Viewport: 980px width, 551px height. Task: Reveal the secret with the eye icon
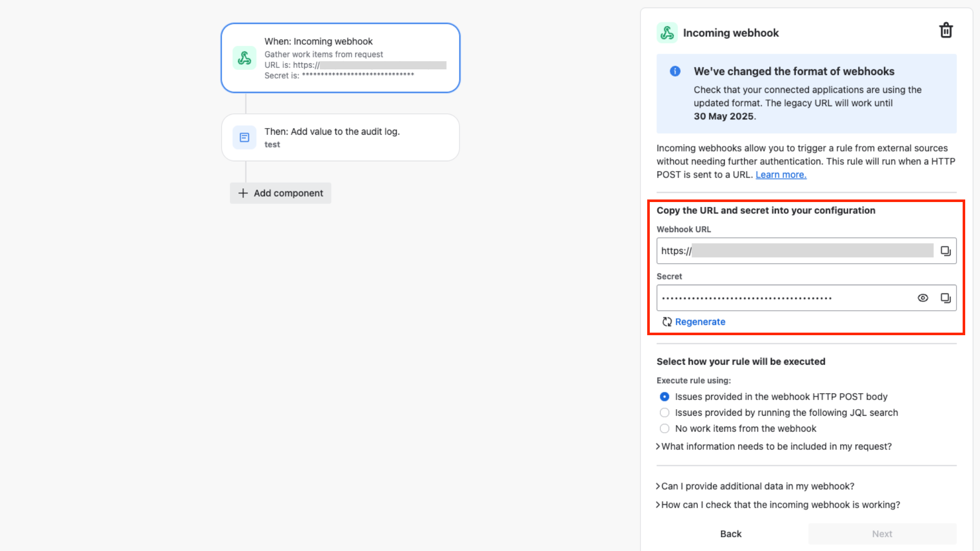click(923, 298)
